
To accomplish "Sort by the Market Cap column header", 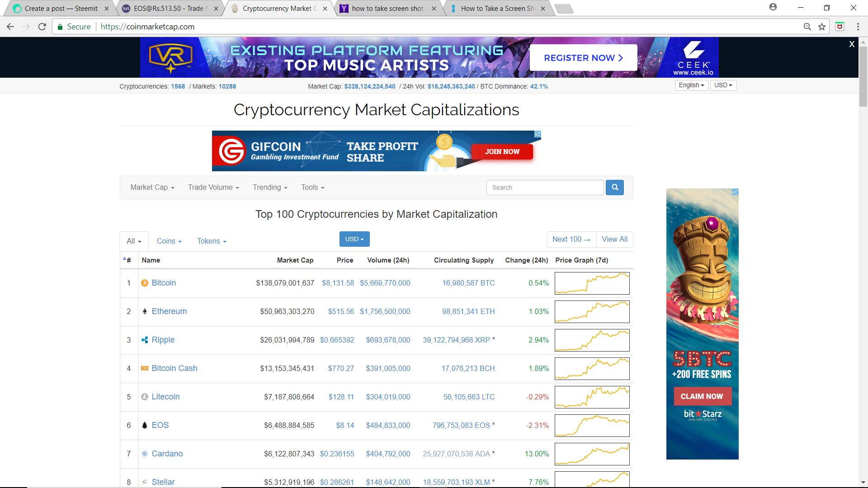I will coord(295,260).
